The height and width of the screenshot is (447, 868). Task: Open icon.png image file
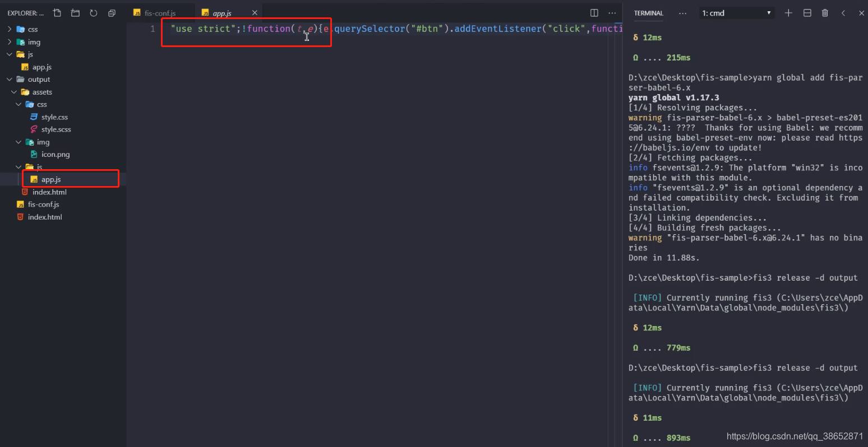[x=56, y=155]
